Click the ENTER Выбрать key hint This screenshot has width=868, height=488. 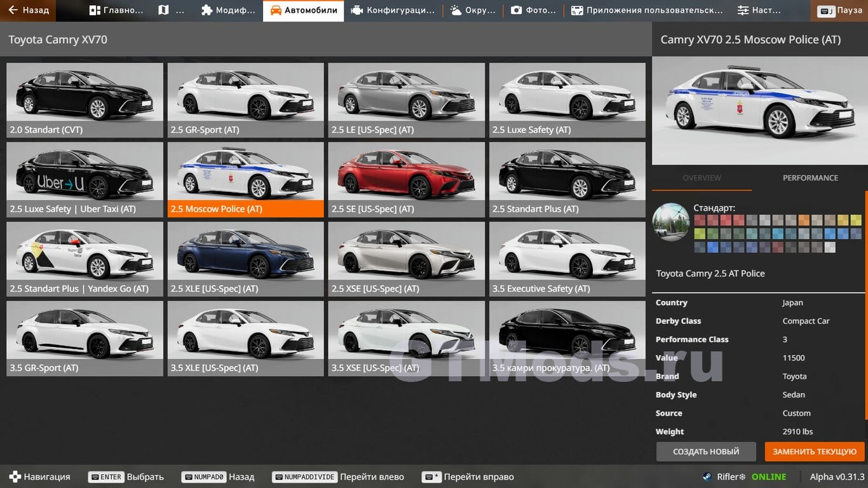[x=126, y=477]
